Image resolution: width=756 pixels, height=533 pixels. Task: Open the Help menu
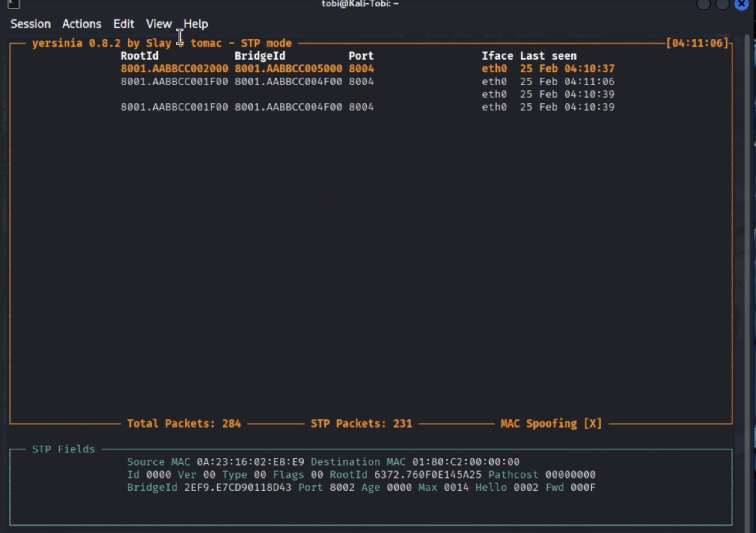(196, 24)
